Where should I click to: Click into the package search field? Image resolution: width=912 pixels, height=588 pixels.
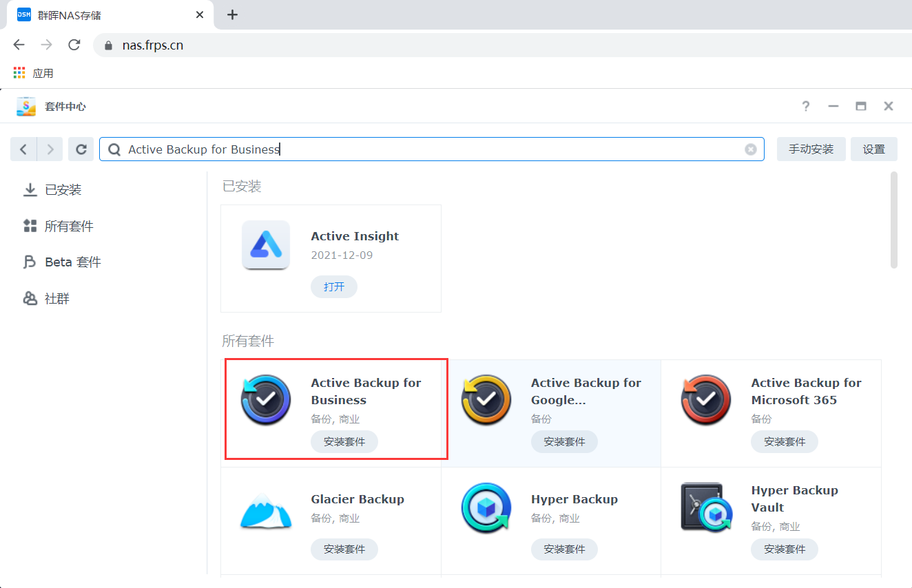click(432, 149)
